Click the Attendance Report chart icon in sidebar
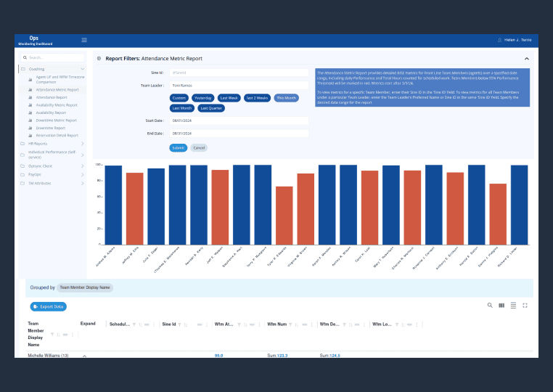The width and height of the screenshot is (553, 392). pyautogui.click(x=30, y=97)
